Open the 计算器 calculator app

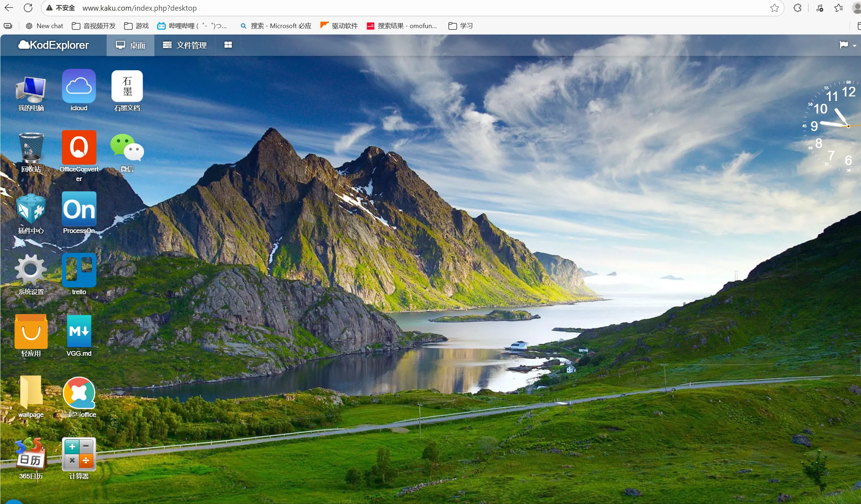(x=79, y=454)
